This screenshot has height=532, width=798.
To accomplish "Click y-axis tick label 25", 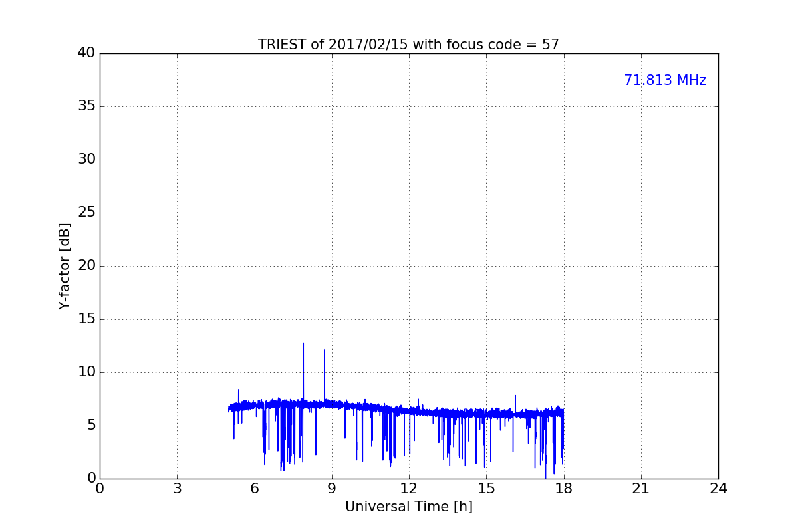I will tap(86, 213).
